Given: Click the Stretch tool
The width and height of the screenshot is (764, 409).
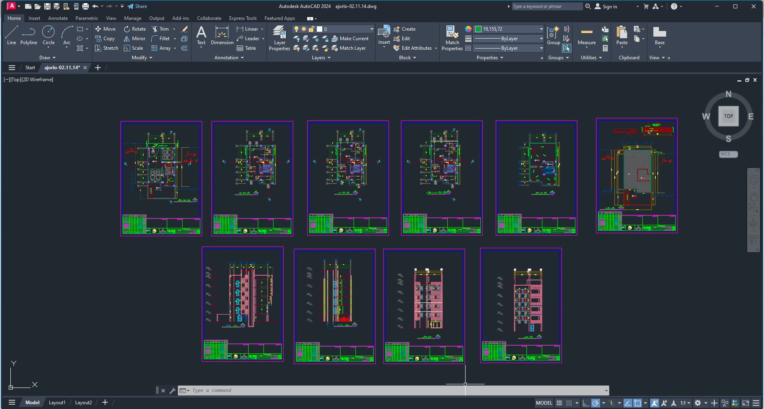Looking at the screenshot, I should tap(106, 48).
